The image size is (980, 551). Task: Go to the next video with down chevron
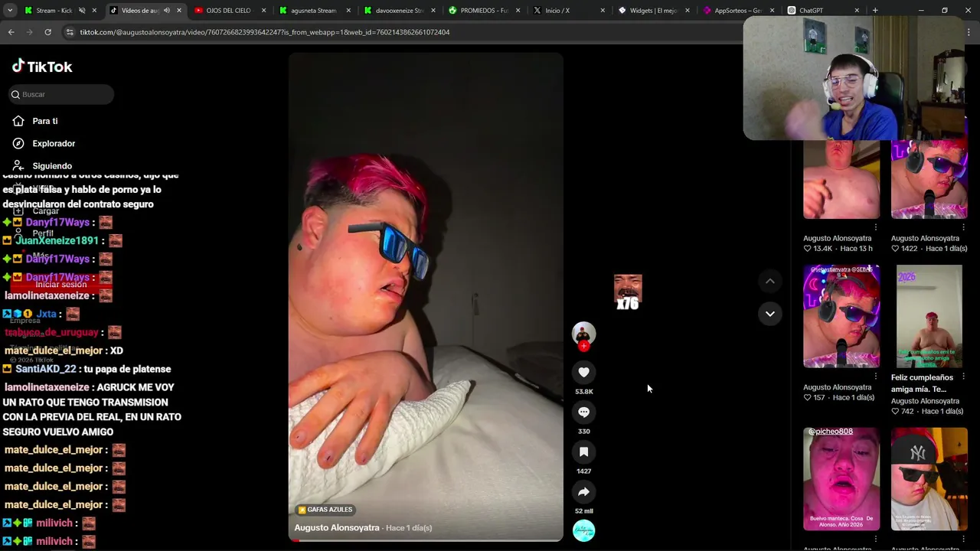(x=770, y=314)
